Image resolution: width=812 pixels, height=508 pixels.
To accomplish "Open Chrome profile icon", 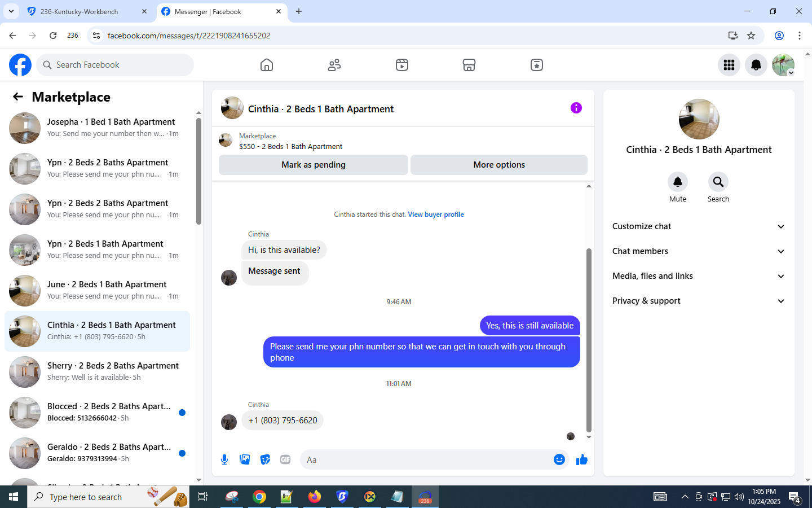I will [779, 36].
